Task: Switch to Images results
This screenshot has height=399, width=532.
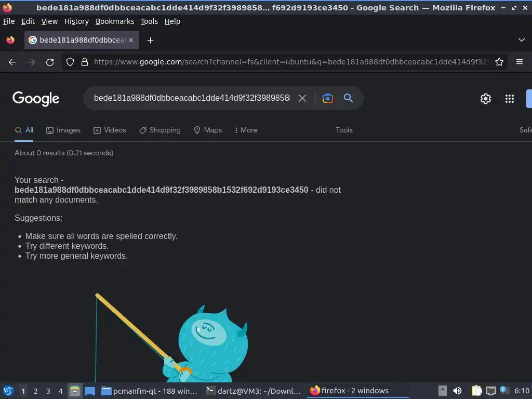Action: 63,130
